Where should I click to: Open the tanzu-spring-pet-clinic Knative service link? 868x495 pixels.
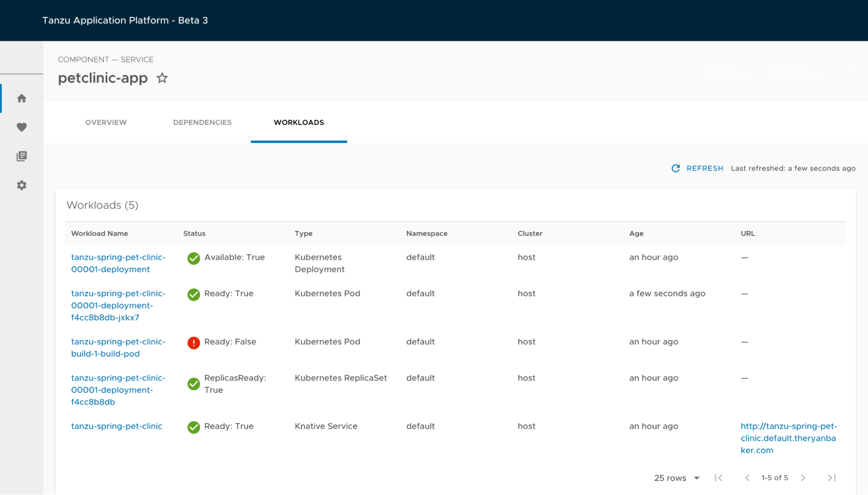[x=117, y=426]
